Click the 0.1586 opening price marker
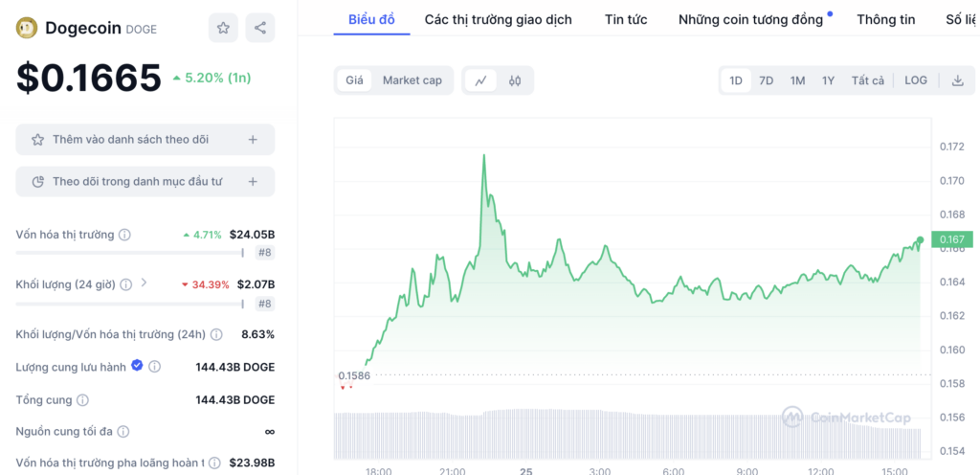The width and height of the screenshot is (980, 475). [354, 375]
